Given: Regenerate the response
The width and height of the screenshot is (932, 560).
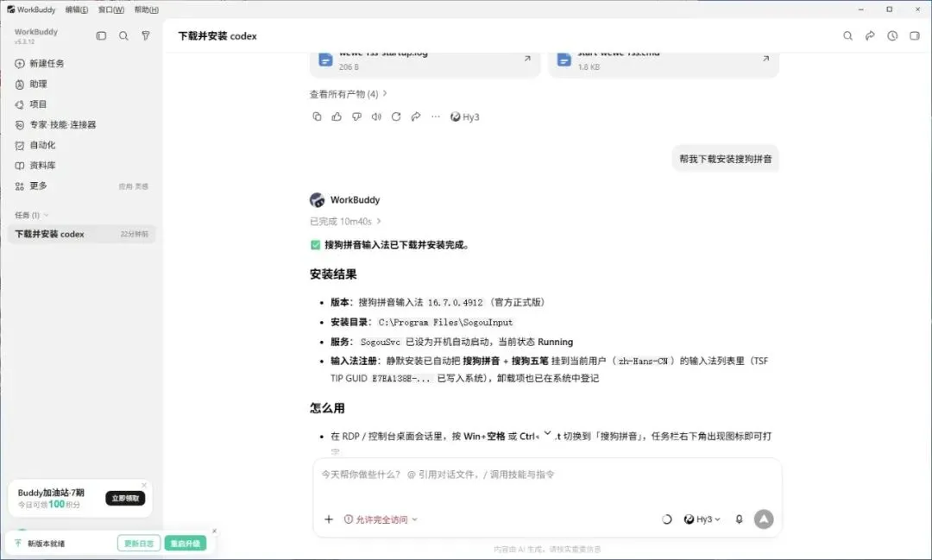Looking at the screenshot, I should 396,116.
